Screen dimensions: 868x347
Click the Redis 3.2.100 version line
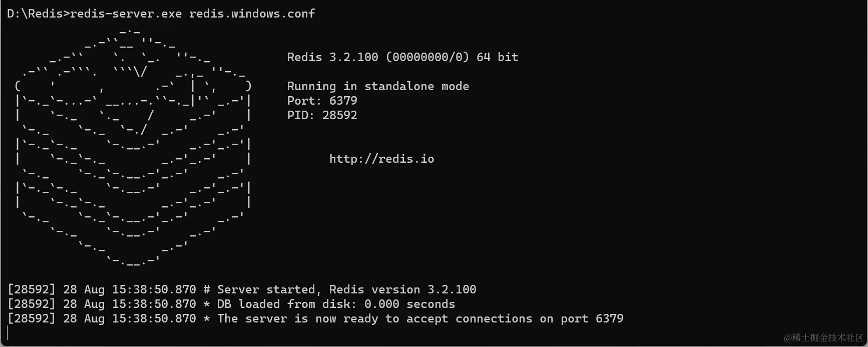[x=402, y=57]
